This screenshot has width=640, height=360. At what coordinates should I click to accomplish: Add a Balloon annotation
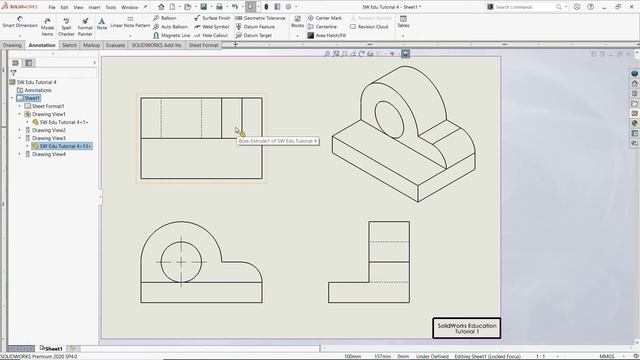click(x=164, y=18)
